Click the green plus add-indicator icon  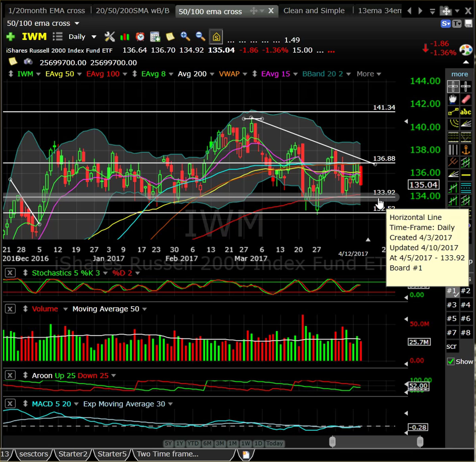pyautogui.click(x=11, y=37)
